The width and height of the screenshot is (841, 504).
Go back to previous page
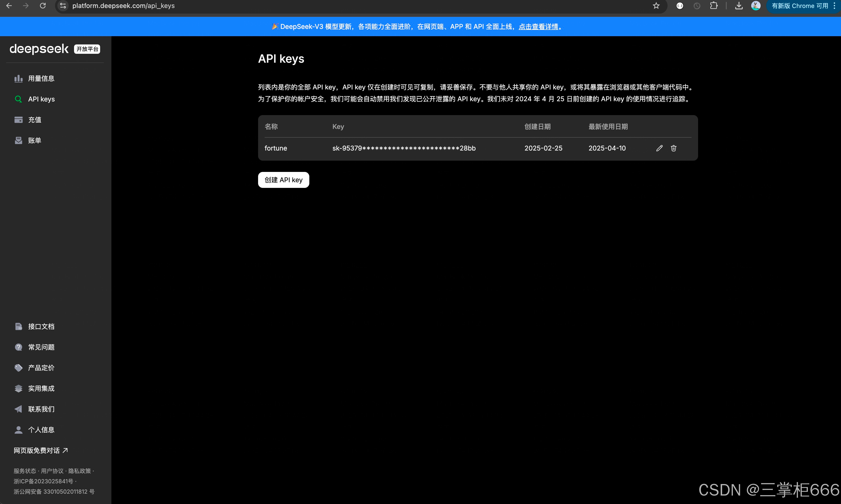[9, 6]
